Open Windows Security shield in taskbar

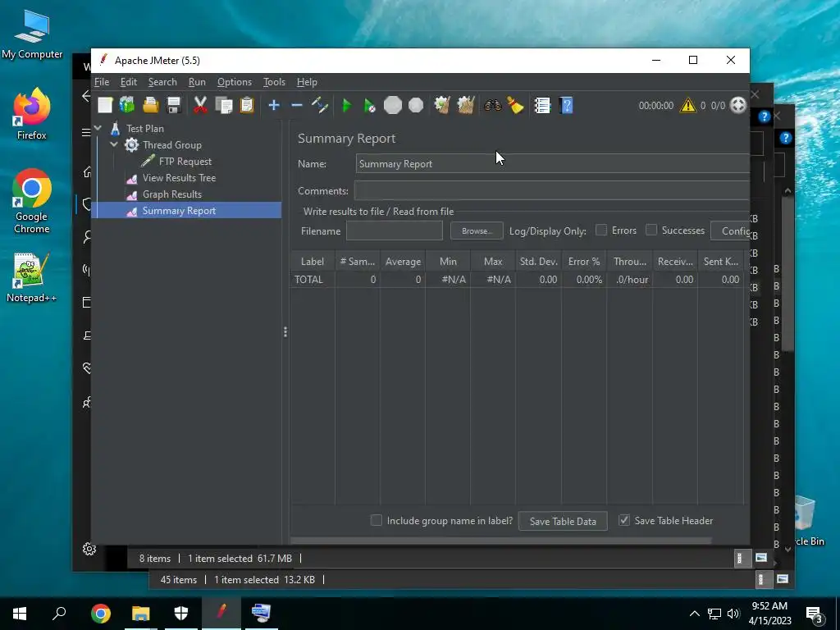181,614
